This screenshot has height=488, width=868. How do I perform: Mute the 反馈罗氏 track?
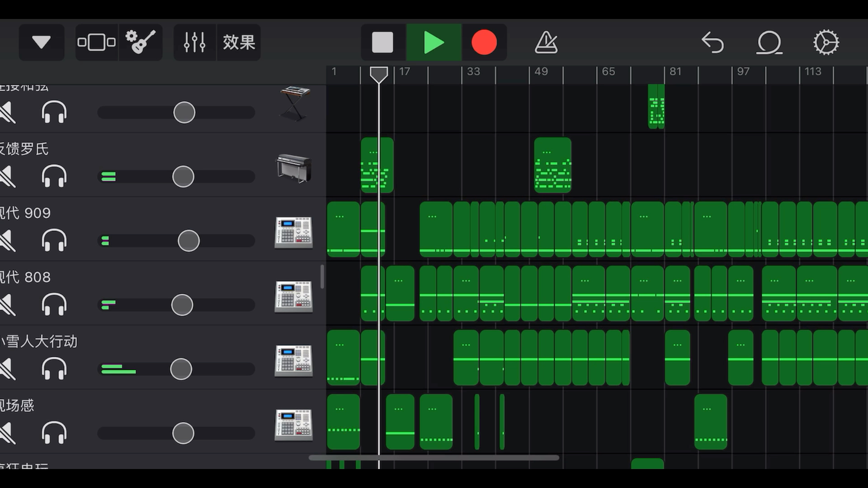pyautogui.click(x=7, y=177)
